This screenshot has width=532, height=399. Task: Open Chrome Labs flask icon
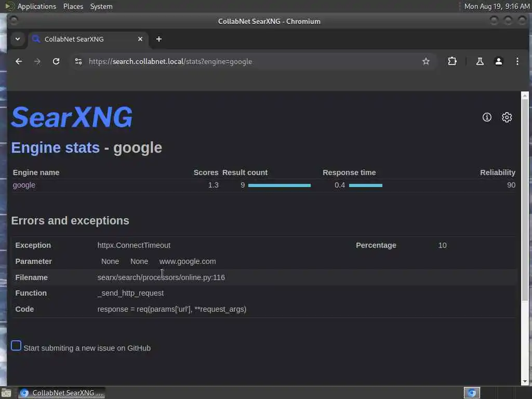pos(480,61)
